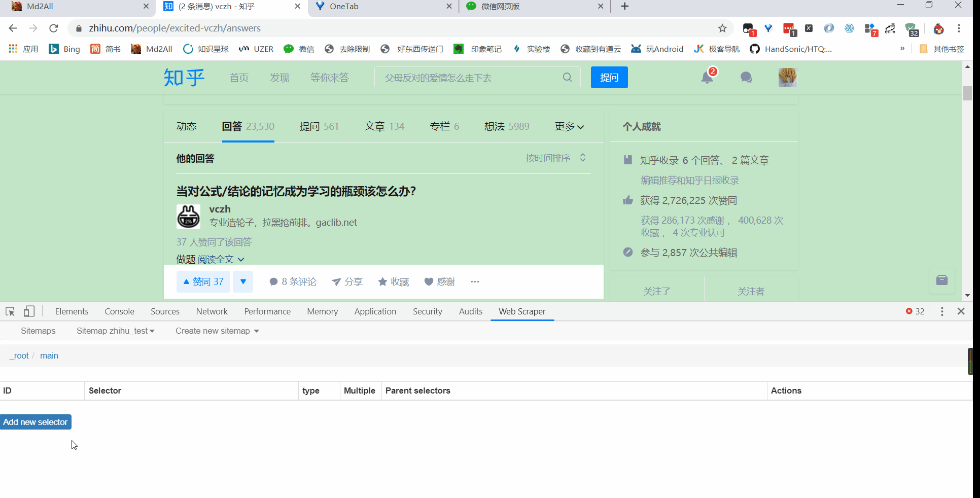This screenshot has width=980, height=498.
Task: Expand the 更多 profile dropdown
Action: click(569, 126)
